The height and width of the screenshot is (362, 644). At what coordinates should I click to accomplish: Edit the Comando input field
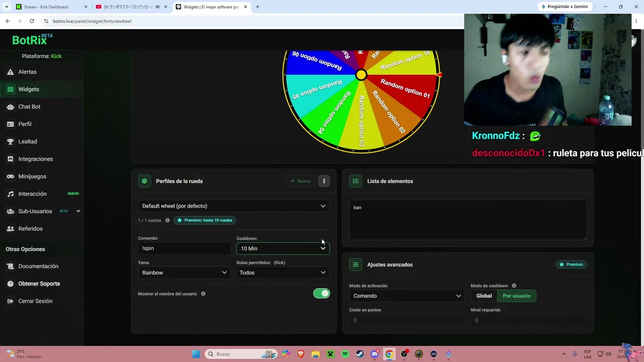pyautogui.click(x=184, y=248)
